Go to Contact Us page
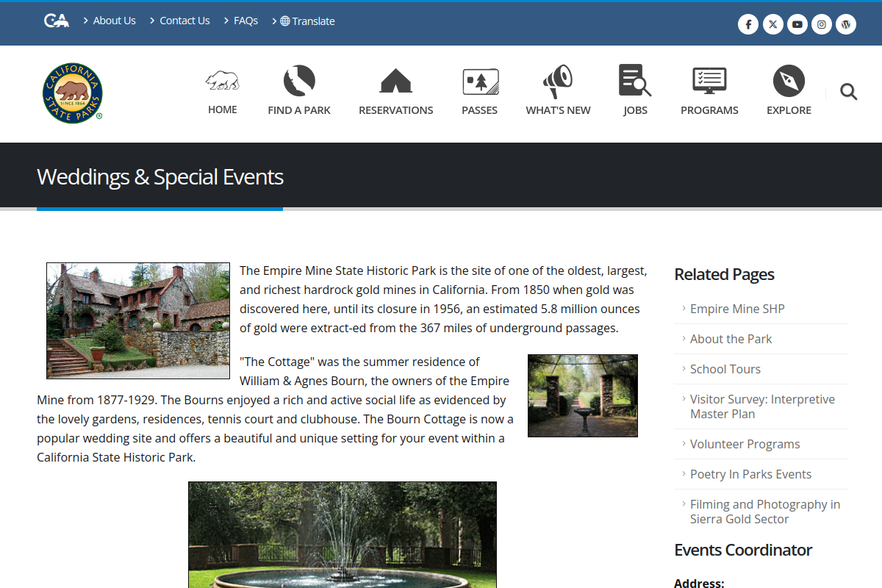The width and height of the screenshot is (882, 588). [184, 21]
